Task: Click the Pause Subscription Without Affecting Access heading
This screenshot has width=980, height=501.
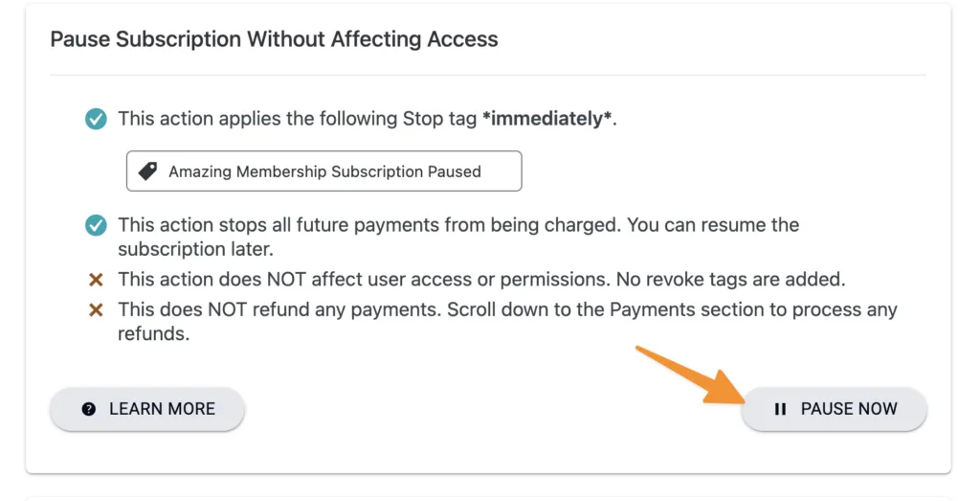Action: click(274, 39)
